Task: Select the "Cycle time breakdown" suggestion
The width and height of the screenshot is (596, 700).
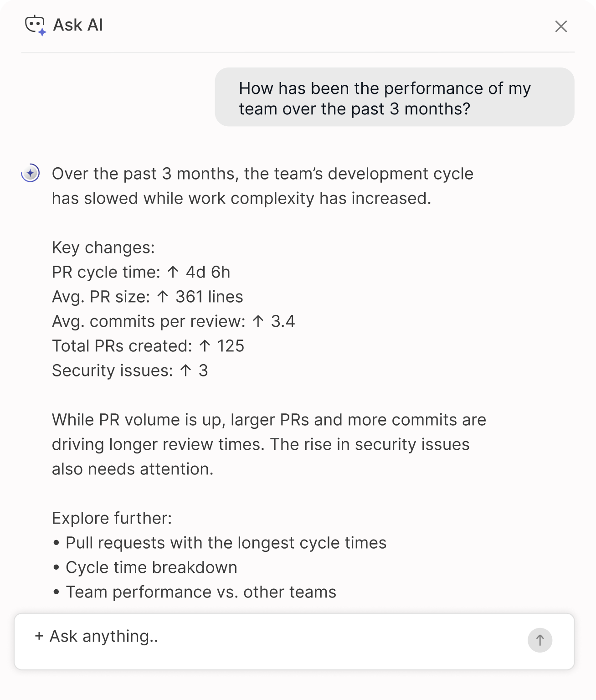Action: pyautogui.click(x=151, y=567)
